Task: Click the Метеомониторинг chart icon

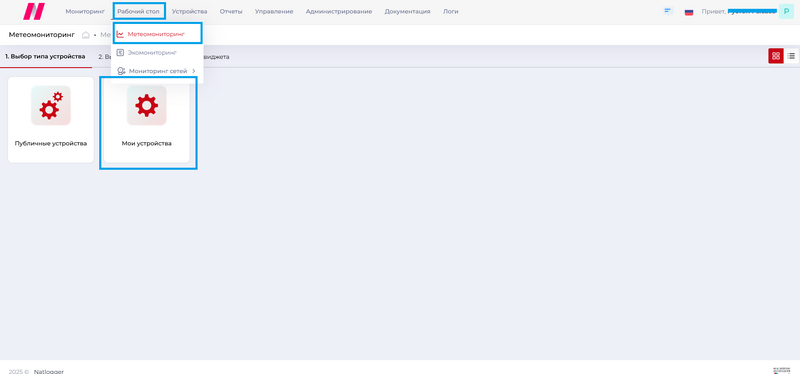Action: click(x=120, y=34)
